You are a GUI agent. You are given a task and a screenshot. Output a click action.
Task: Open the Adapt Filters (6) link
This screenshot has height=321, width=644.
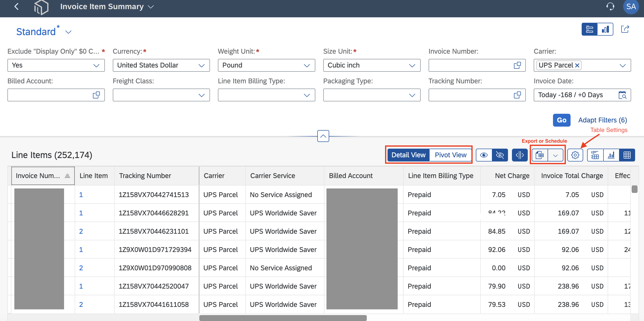[602, 120]
